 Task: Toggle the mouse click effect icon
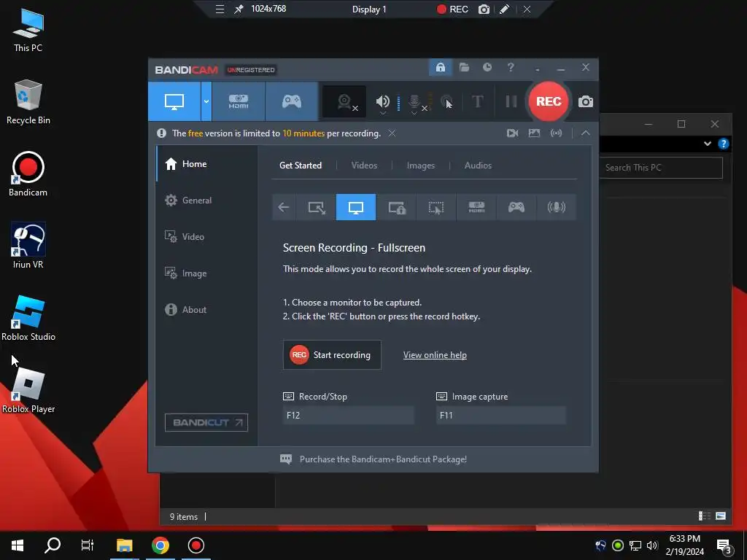(446, 101)
